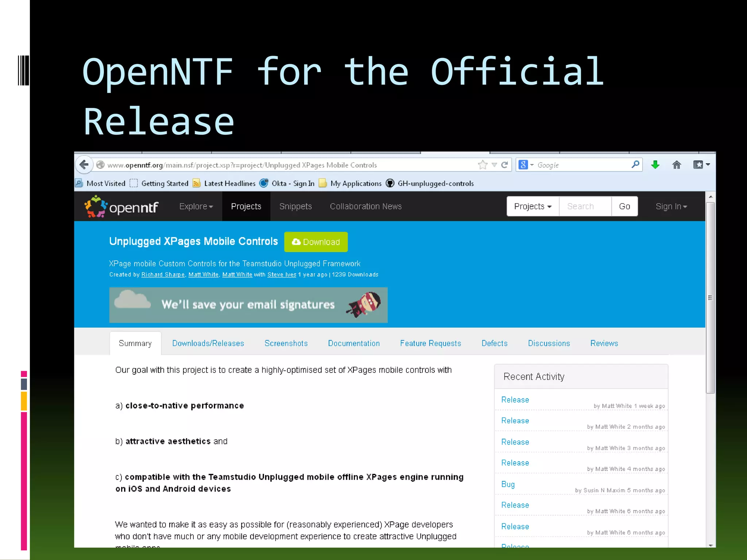This screenshot has width=747, height=560.
Task: Switch to Downloads/Releases tab
Action: coord(208,343)
